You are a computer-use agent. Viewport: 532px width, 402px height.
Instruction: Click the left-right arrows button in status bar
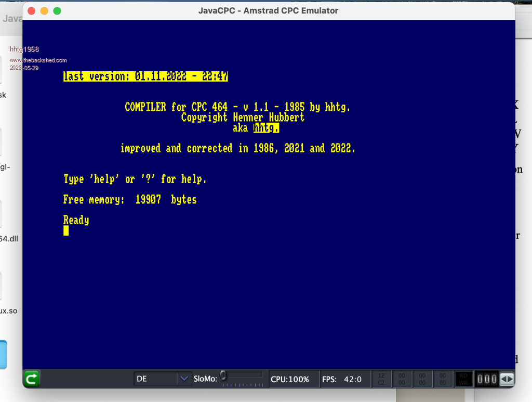point(507,379)
